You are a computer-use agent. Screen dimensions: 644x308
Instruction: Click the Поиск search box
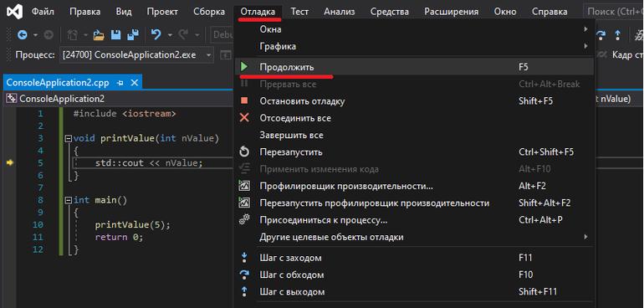click(613, 12)
